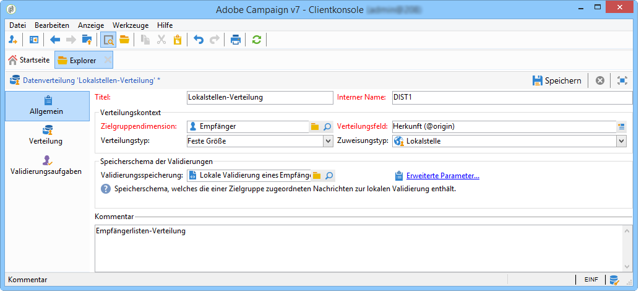This screenshot has width=644, height=302.
Task: Refresh using the green arrows icon
Action: (257, 40)
